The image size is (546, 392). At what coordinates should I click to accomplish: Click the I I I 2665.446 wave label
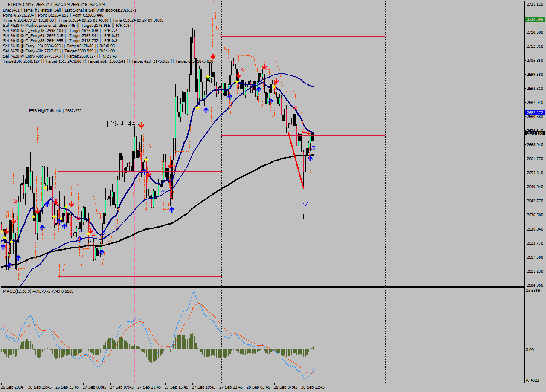click(x=119, y=124)
